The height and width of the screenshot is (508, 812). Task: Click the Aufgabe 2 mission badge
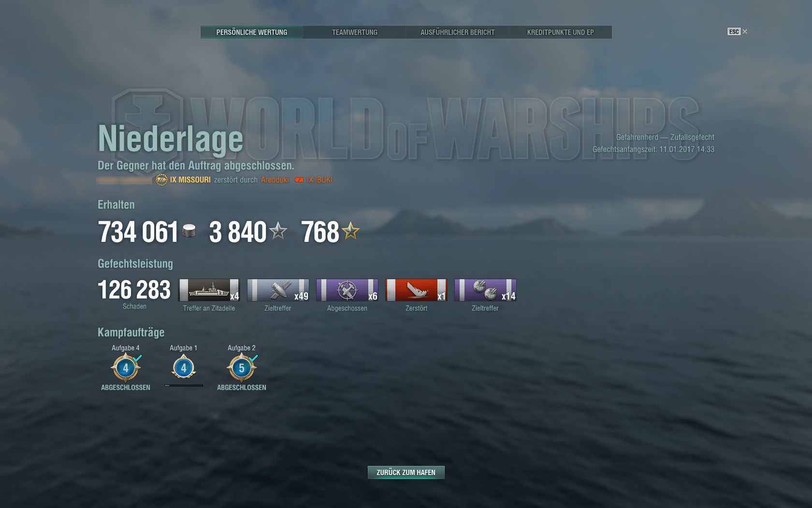click(242, 368)
